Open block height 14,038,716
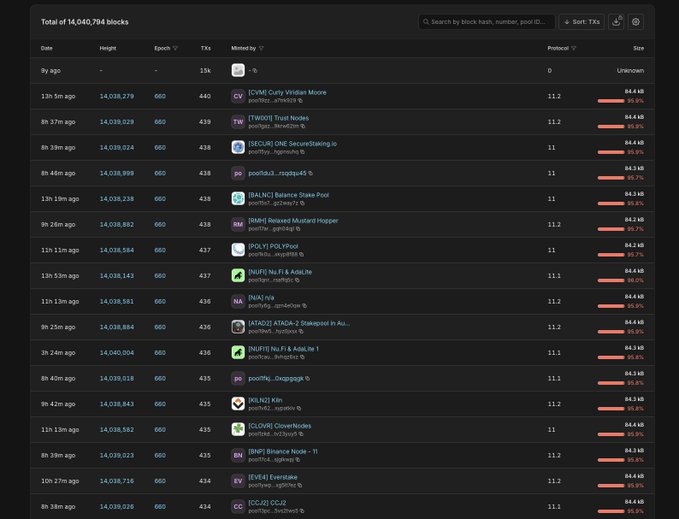The image size is (679, 519). (116, 481)
